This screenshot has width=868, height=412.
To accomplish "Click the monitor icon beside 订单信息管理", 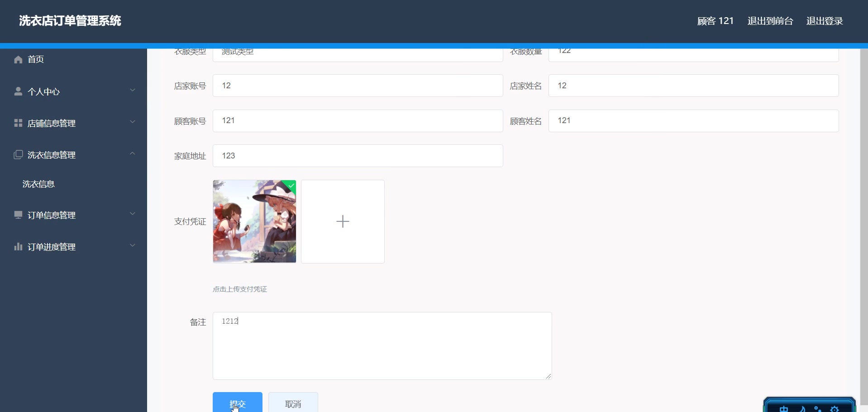I will [18, 215].
